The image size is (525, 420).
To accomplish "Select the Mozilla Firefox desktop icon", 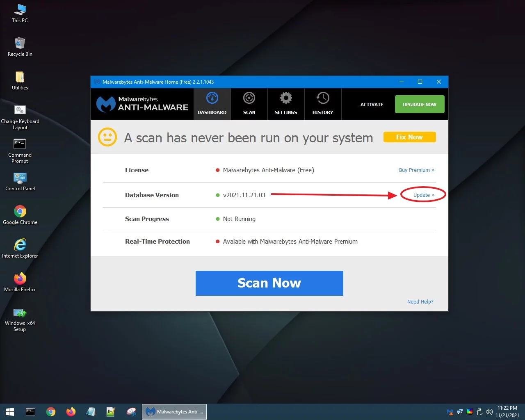I will click(20, 283).
